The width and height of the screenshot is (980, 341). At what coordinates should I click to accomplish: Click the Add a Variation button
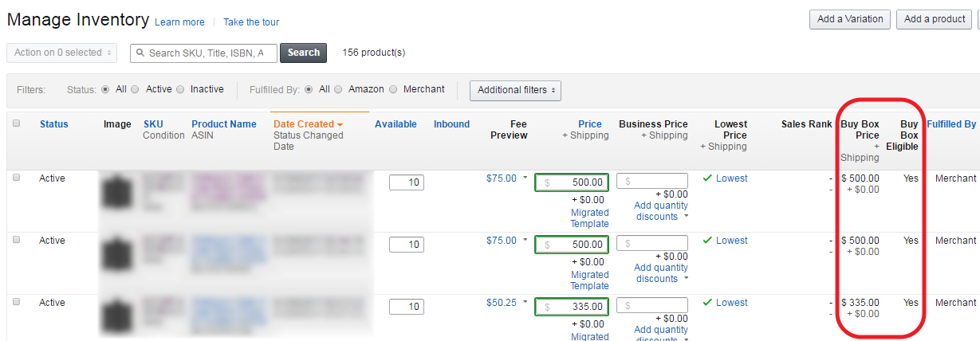[x=850, y=19]
